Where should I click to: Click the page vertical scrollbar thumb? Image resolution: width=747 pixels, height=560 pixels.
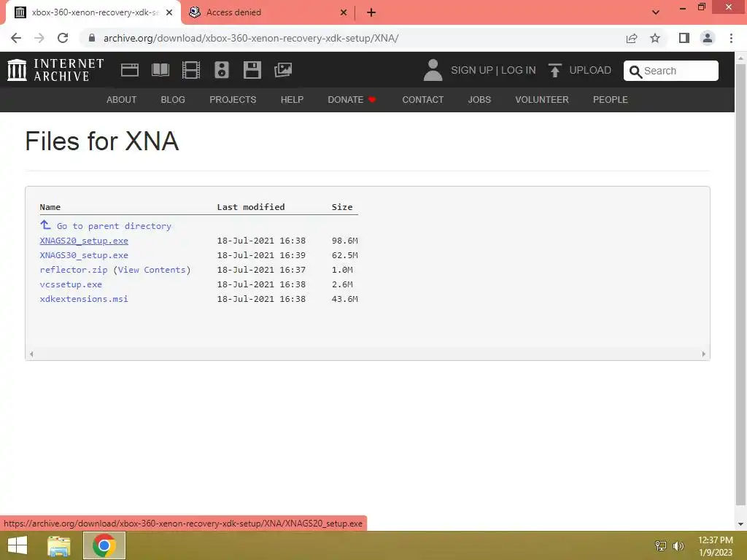pos(740,284)
